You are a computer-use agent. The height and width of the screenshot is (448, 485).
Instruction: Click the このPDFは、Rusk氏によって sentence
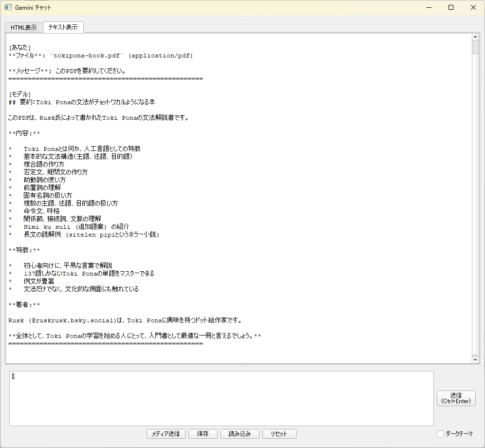coord(99,118)
